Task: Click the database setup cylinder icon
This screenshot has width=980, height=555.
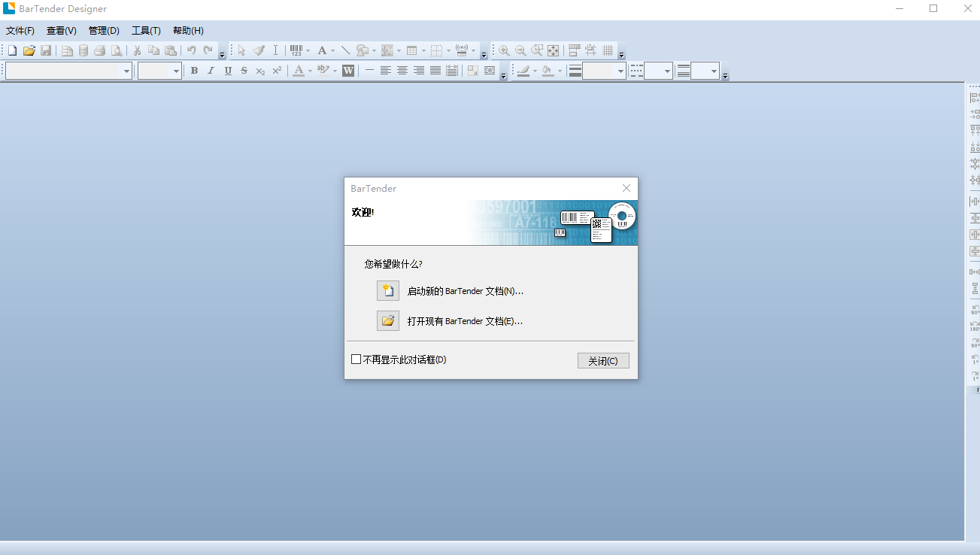Action: coord(83,50)
